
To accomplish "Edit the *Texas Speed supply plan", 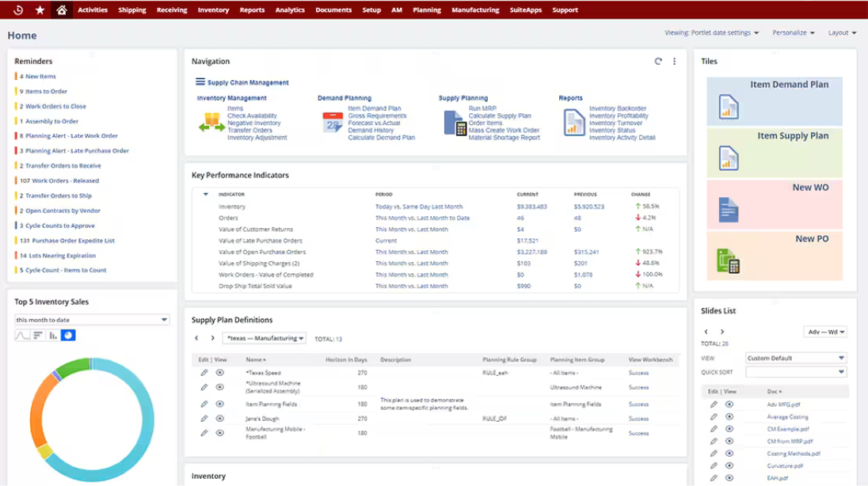I will (204, 373).
